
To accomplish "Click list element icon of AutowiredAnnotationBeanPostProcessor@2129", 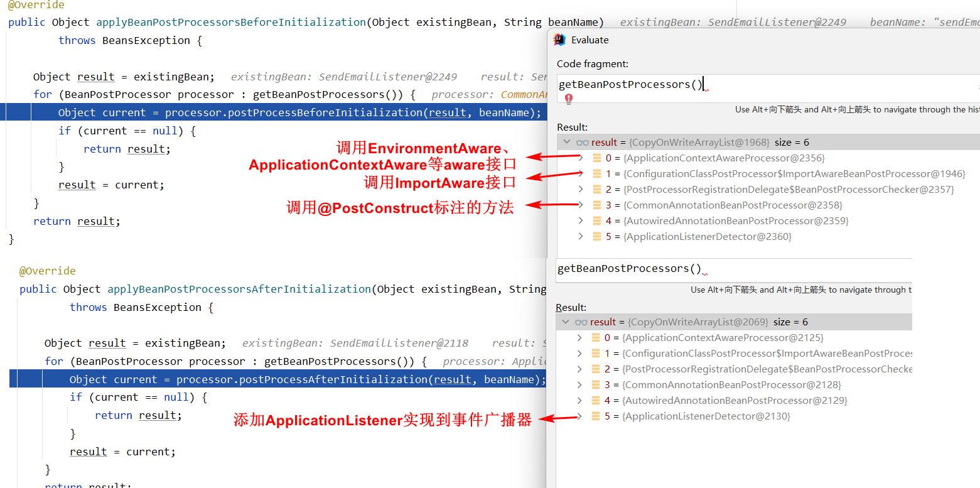I will (596, 401).
